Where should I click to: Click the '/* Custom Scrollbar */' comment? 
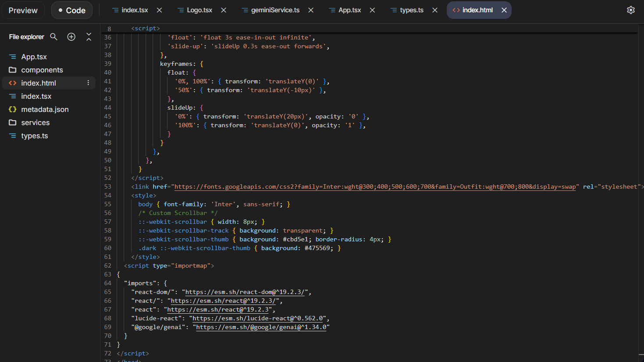[178, 213]
